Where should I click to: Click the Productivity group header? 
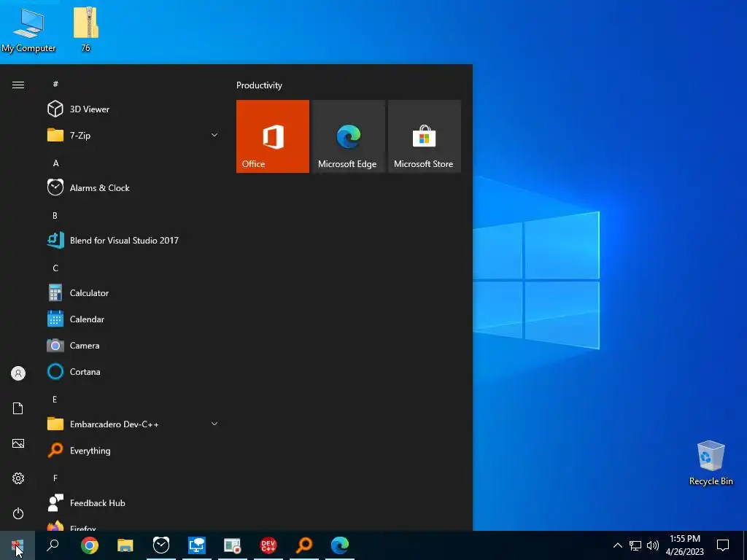(x=259, y=85)
